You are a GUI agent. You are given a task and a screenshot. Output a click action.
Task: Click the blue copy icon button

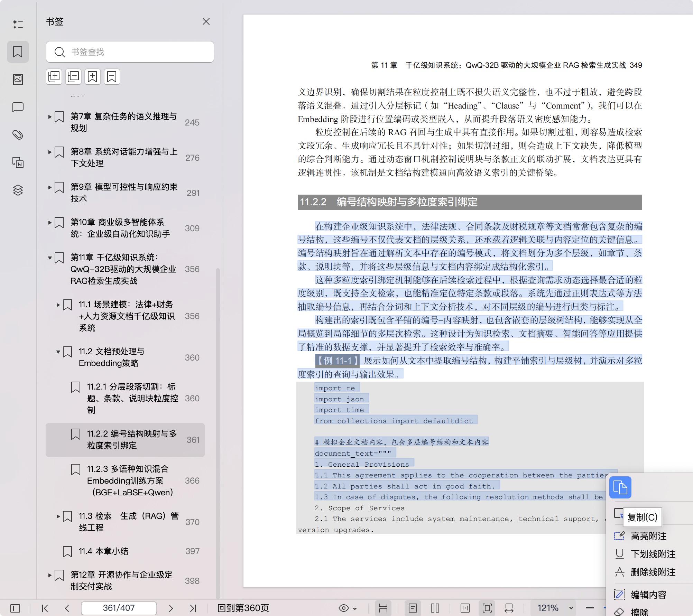[620, 487]
